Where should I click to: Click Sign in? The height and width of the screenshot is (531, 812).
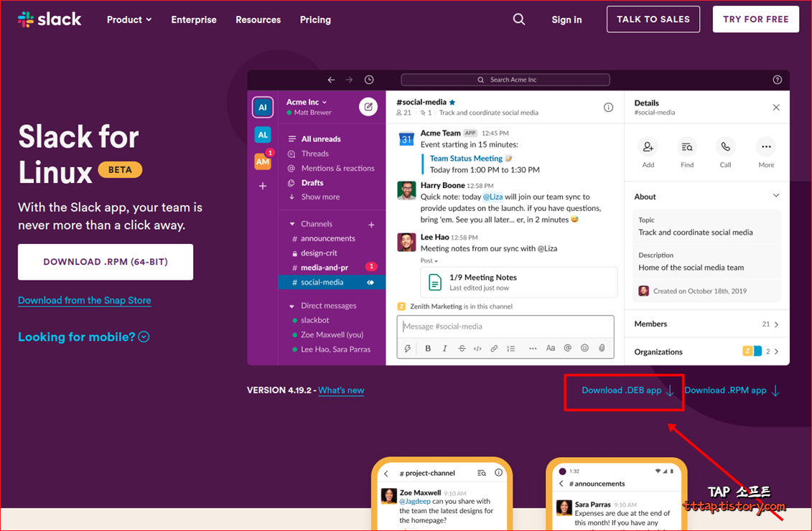566,19
